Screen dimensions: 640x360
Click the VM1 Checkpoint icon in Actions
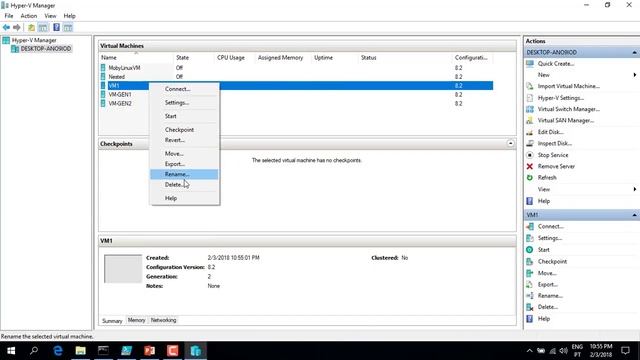(530, 261)
